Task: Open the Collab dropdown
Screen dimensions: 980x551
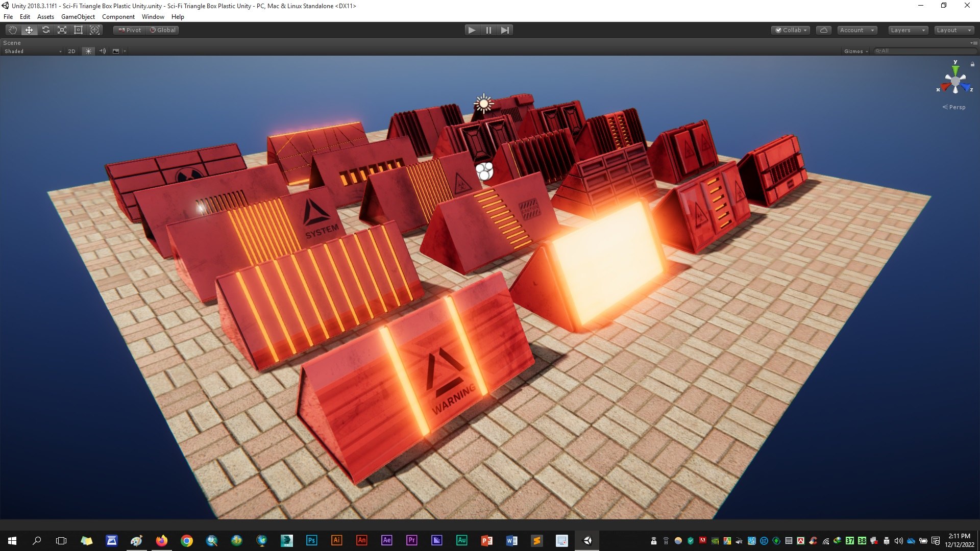Action: pyautogui.click(x=791, y=30)
